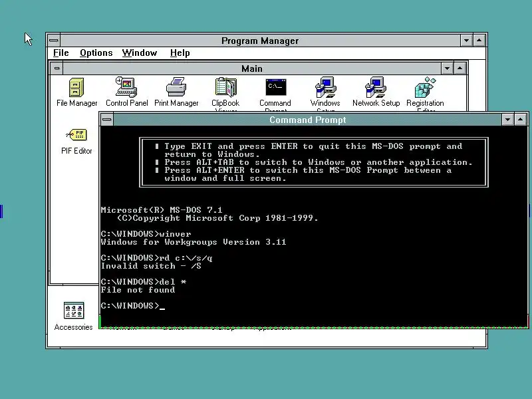Open the File menu in Program Manager
Viewport: 532px width, 399px height.
pyautogui.click(x=61, y=53)
